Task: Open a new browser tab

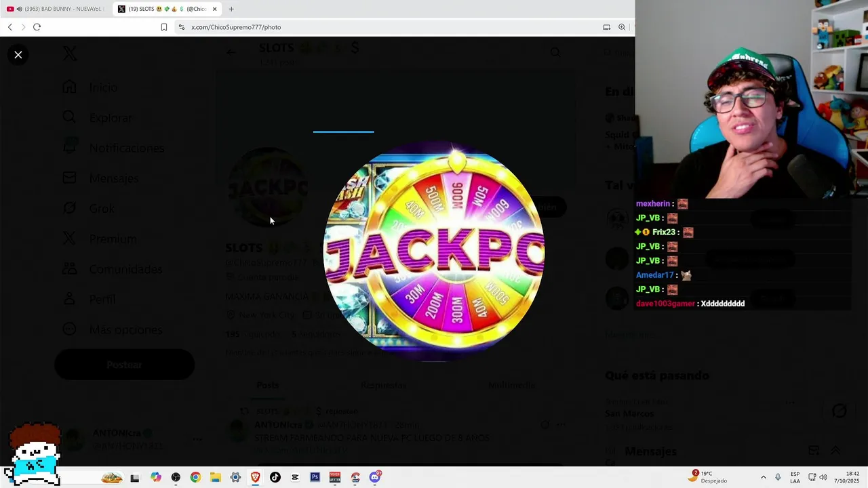Action: (231, 9)
